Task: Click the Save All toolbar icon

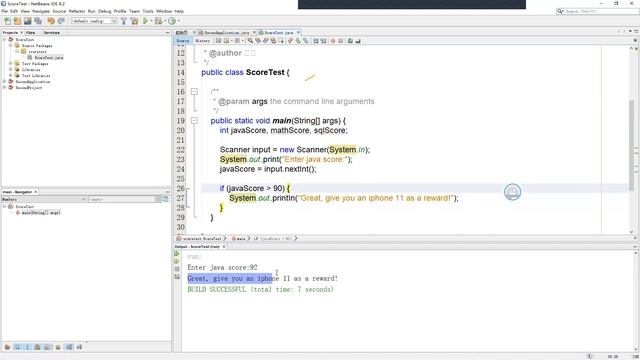Action: click(38, 21)
